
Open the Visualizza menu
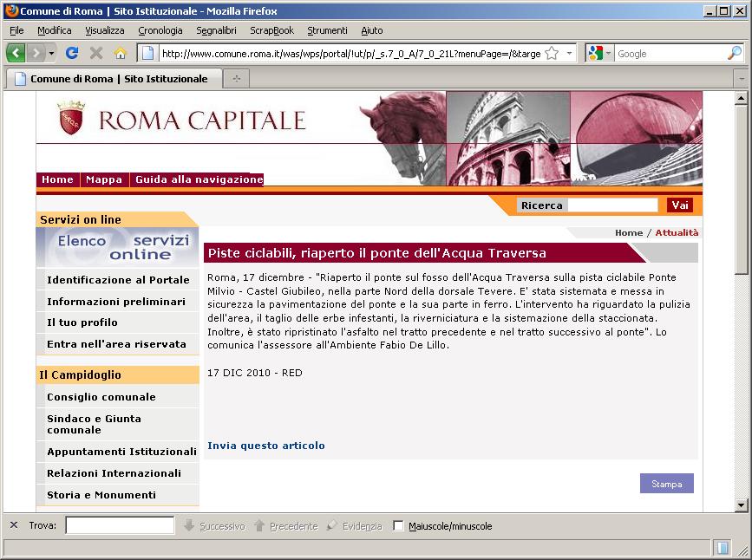pyautogui.click(x=105, y=30)
